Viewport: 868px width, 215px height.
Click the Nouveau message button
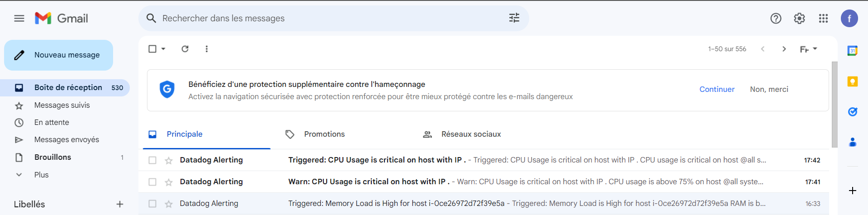(59, 55)
